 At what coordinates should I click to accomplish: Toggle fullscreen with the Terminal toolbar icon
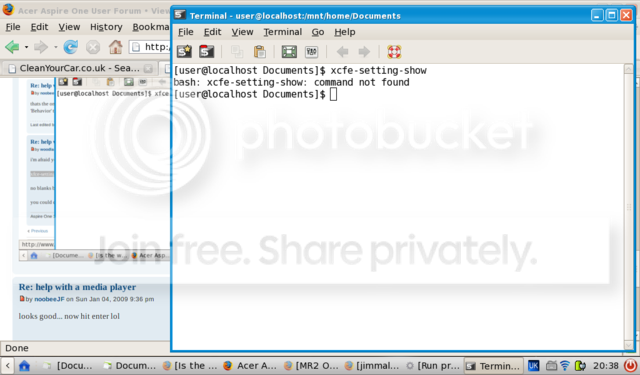(x=289, y=52)
